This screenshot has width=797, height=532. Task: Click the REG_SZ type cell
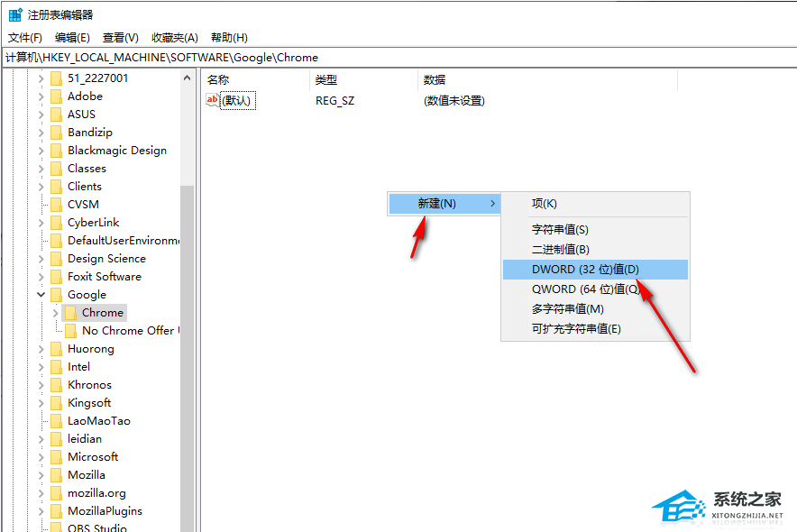[335, 101]
